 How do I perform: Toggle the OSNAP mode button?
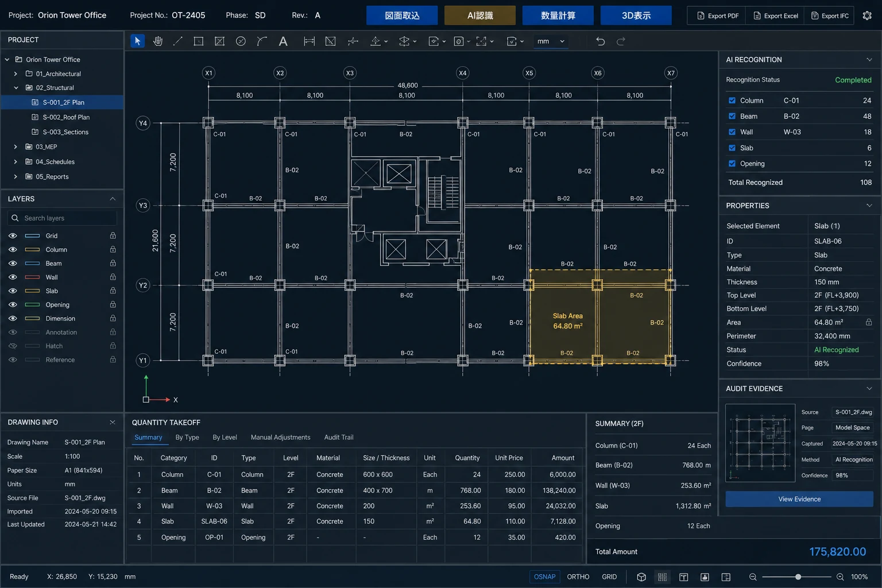(x=544, y=577)
